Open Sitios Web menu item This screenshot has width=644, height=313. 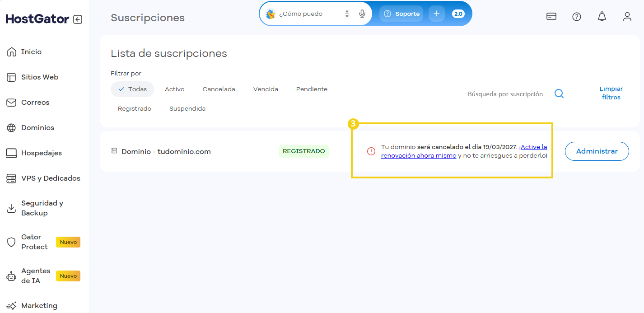[x=40, y=77]
